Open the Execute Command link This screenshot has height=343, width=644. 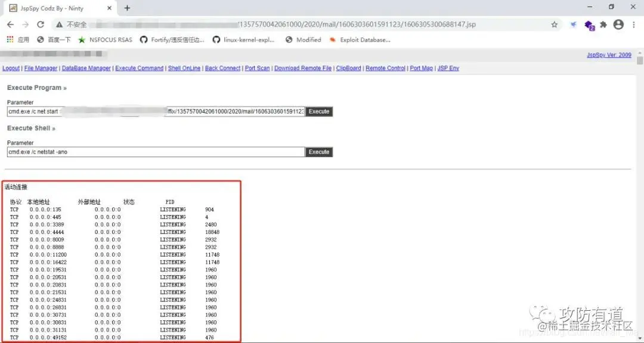(139, 68)
